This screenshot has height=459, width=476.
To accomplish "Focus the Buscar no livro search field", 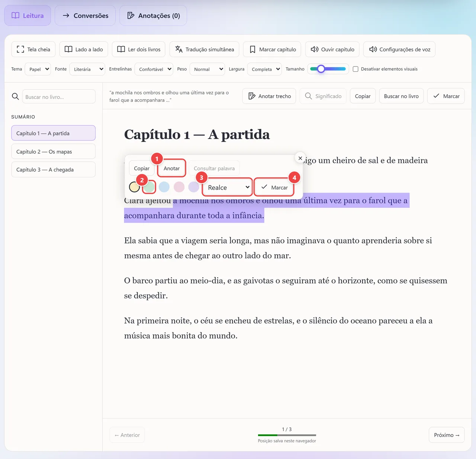I will click(x=59, y=97).
